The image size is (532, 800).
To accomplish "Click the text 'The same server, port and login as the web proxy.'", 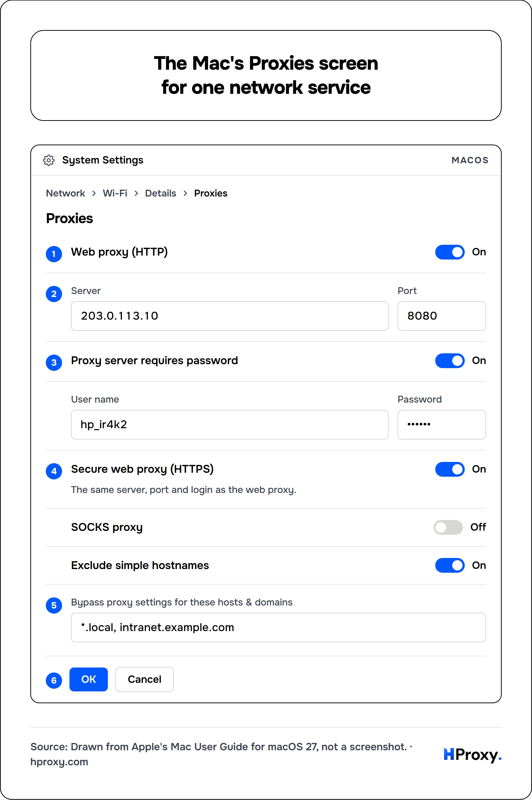I will tap(183, 490).
